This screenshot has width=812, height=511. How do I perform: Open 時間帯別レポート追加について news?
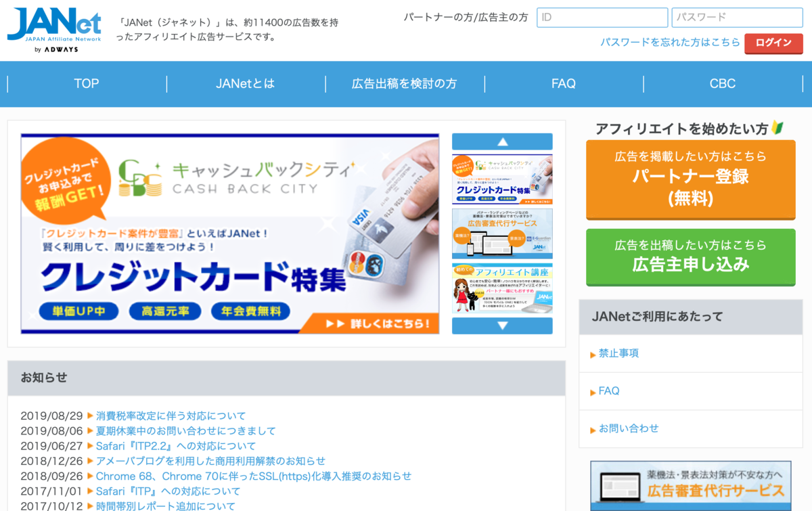pos(166,506)
